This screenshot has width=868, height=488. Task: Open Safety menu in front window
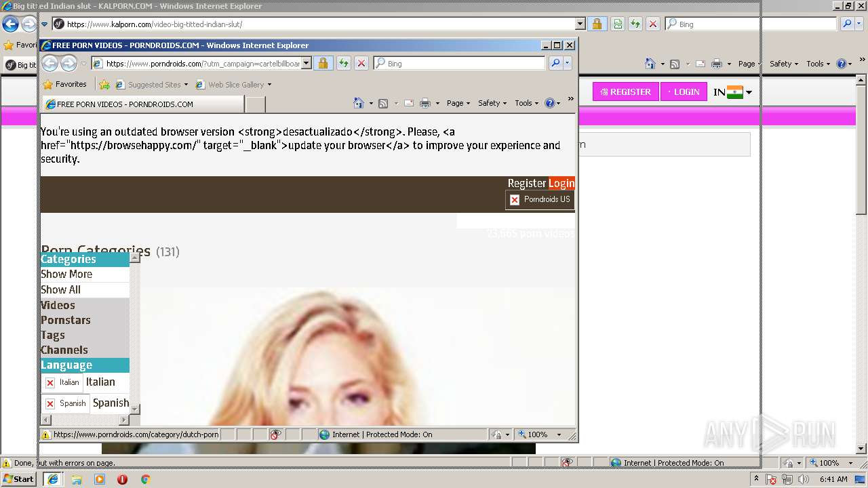492,103
